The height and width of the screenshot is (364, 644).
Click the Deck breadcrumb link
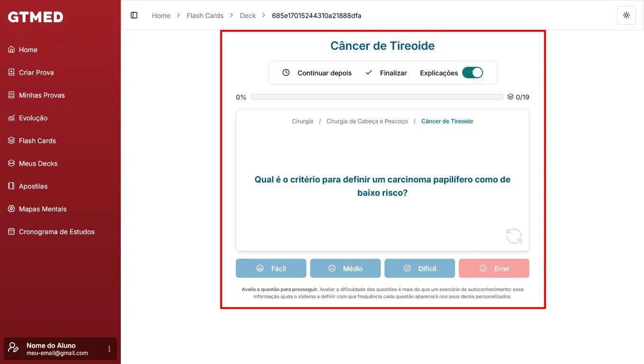click(248, 16)
